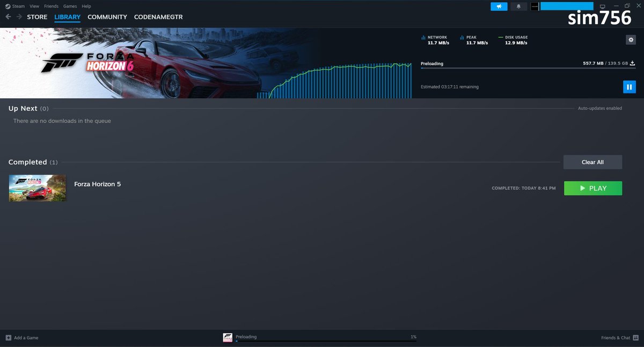
Task: Click the DISK USAGE stat
Action: coord(513,40)
